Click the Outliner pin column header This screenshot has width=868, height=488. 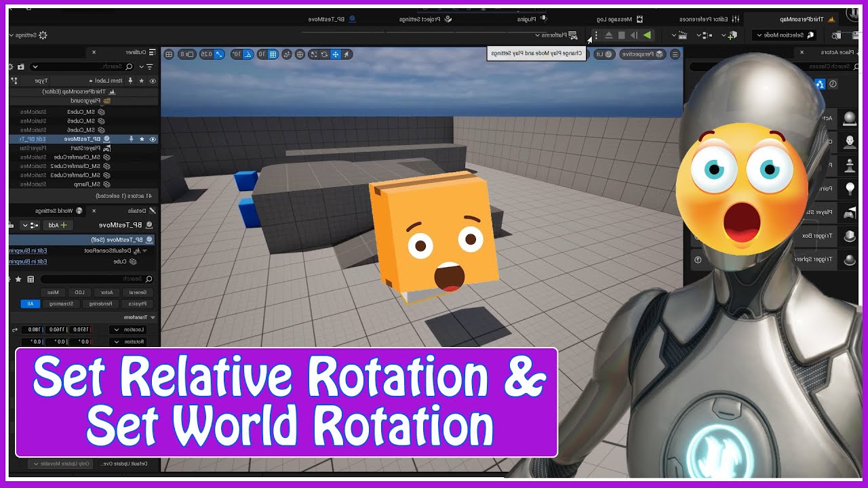tap(131, 81)
